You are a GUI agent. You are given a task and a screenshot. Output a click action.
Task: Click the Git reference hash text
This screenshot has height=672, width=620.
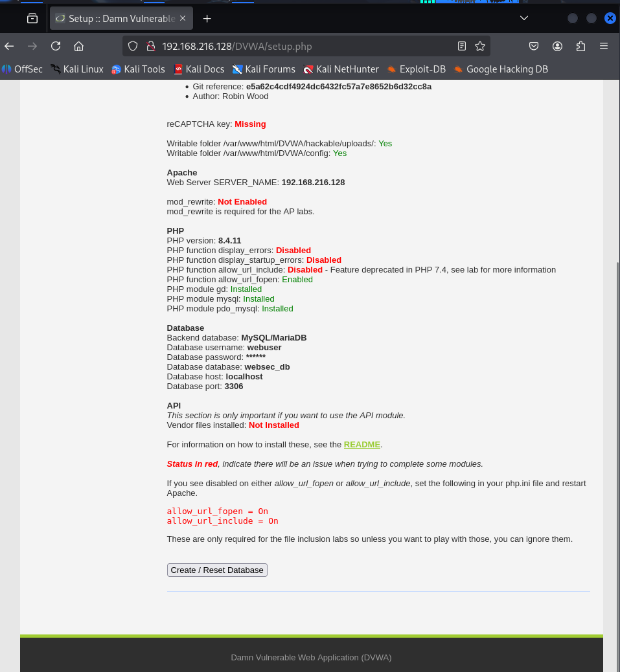[x=339, y=87]
